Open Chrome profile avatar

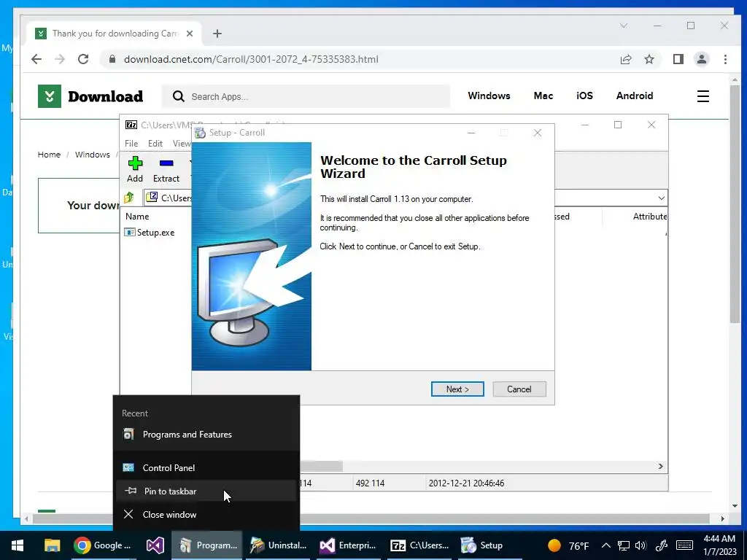coord(701,59)
